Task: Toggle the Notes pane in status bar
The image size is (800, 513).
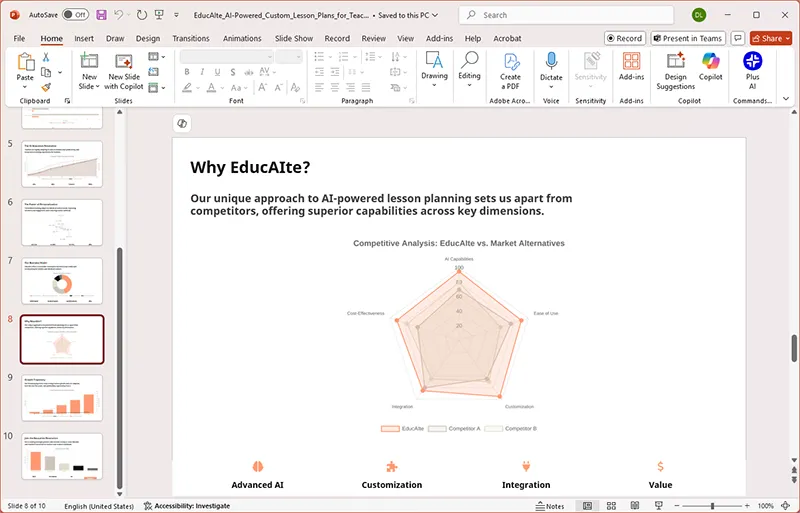Action: [x=549, y=506]
